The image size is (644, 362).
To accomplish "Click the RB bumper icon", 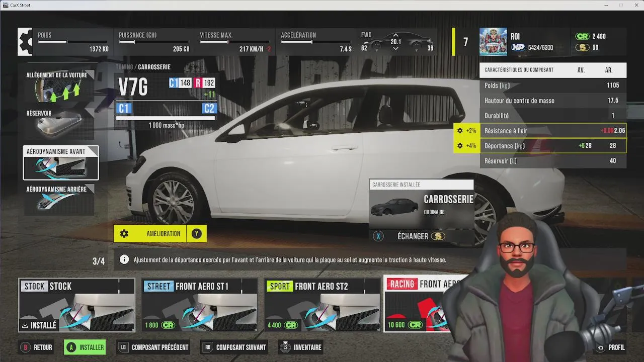I will click(207, 347).
